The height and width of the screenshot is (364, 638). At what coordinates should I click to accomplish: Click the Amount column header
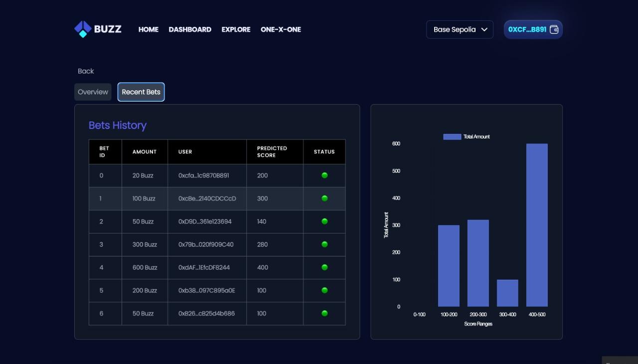[x=145, y=152]
